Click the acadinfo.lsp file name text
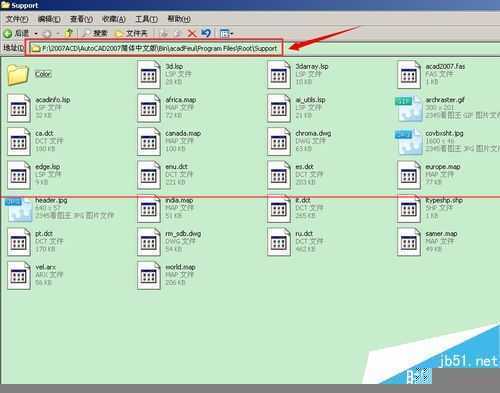The width and height of the screenshot is (500, 393). (x=53, y=100)
